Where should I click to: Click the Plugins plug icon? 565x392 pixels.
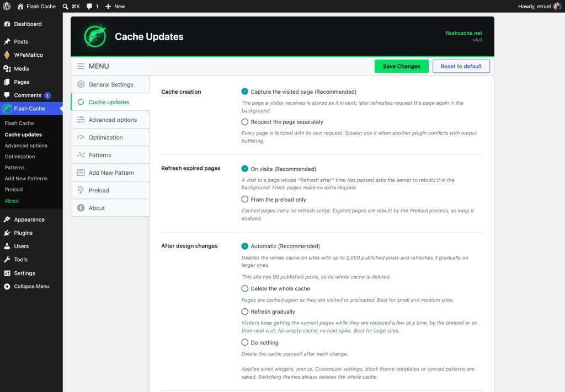click(7, 233)
